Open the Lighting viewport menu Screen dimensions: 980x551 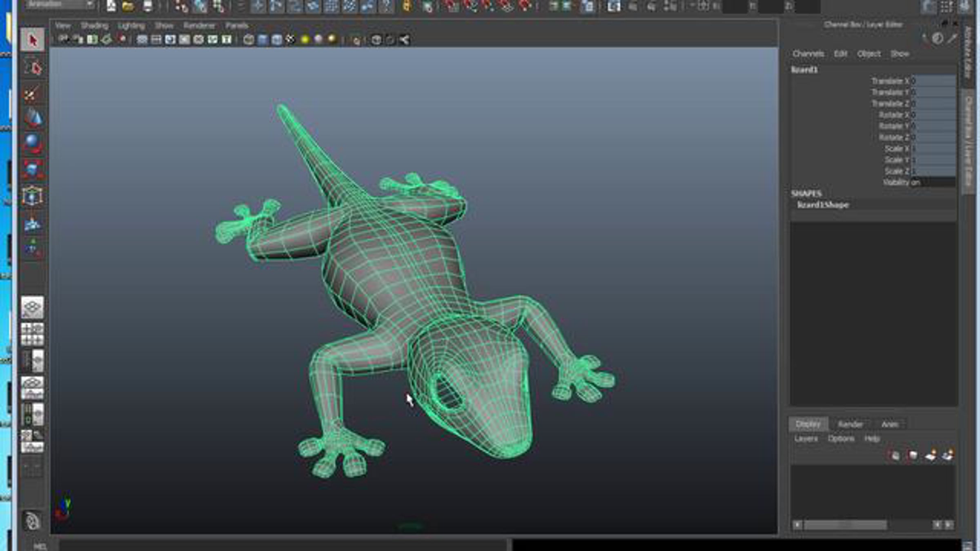(x=131, y=25)
